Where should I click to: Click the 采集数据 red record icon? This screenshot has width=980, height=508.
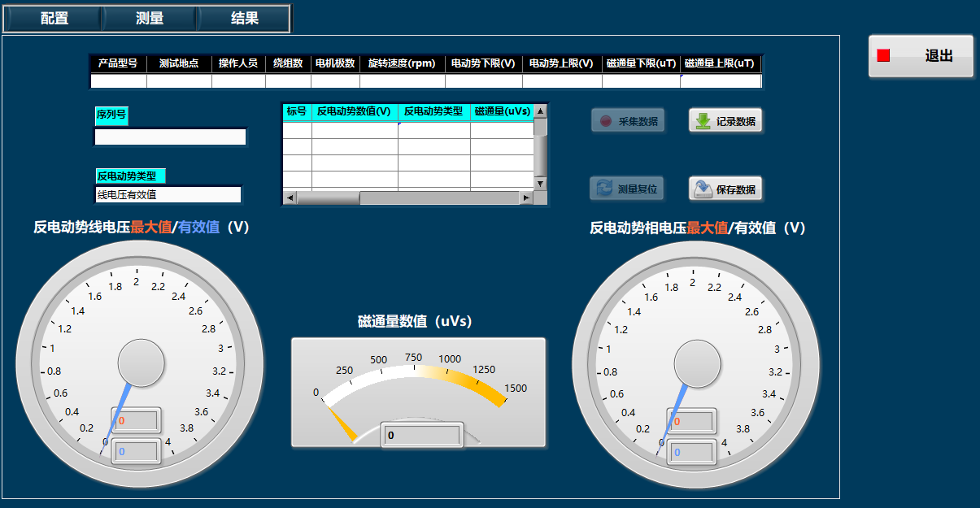pos(605,121)
